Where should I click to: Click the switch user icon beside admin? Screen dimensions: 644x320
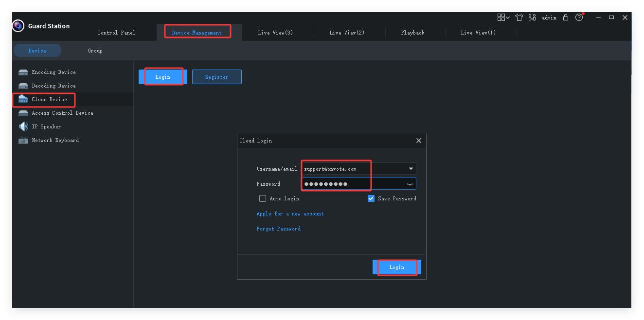pos(532,18)
